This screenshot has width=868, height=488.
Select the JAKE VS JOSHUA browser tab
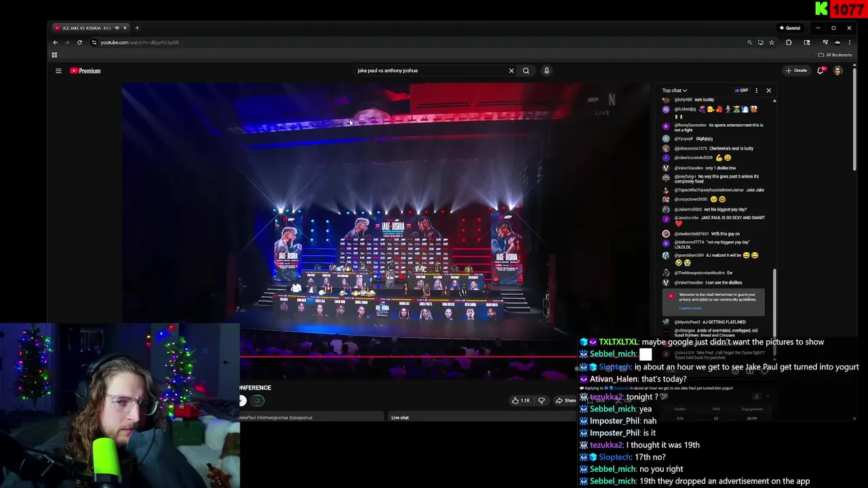91,28
